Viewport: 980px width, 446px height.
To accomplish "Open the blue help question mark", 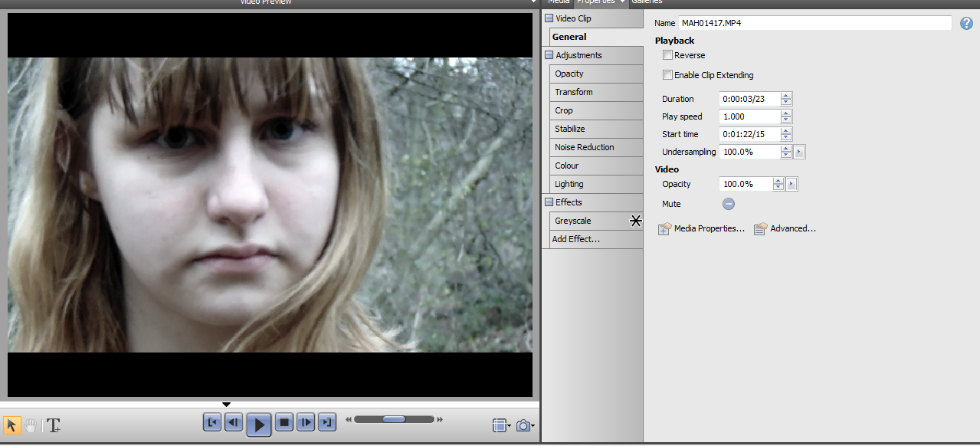I will [x=966, y=23].
